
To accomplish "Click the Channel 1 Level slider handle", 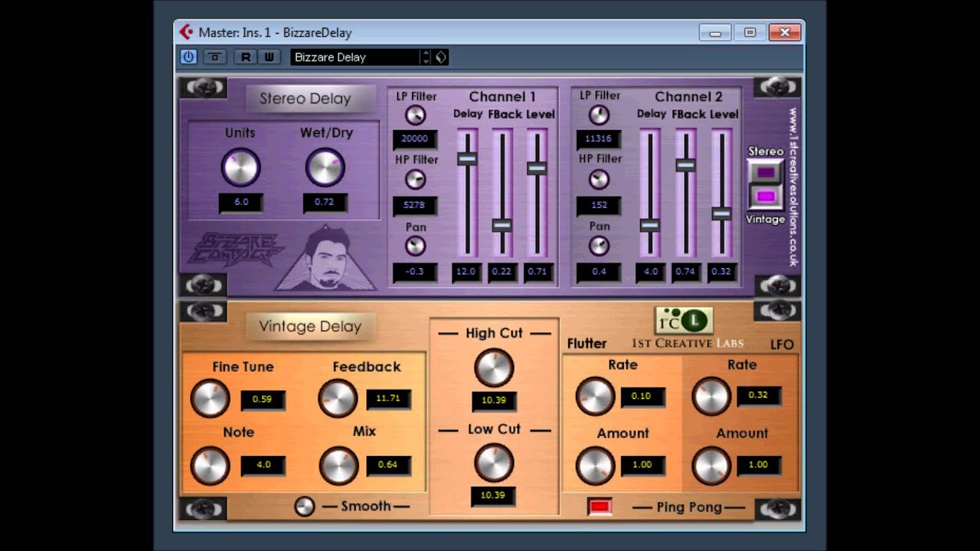I will (537, 168).
